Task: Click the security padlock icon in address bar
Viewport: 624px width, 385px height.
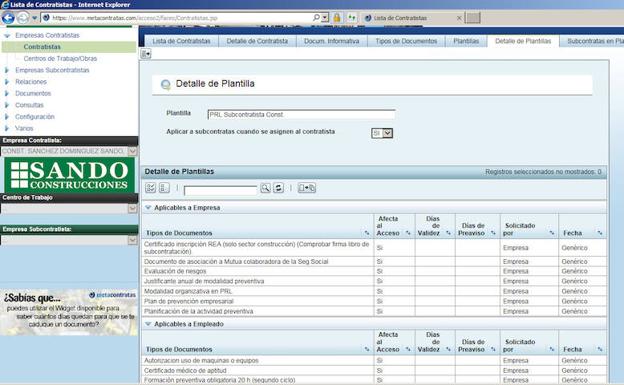Action: pyautogui.click(x=337, y=18)
